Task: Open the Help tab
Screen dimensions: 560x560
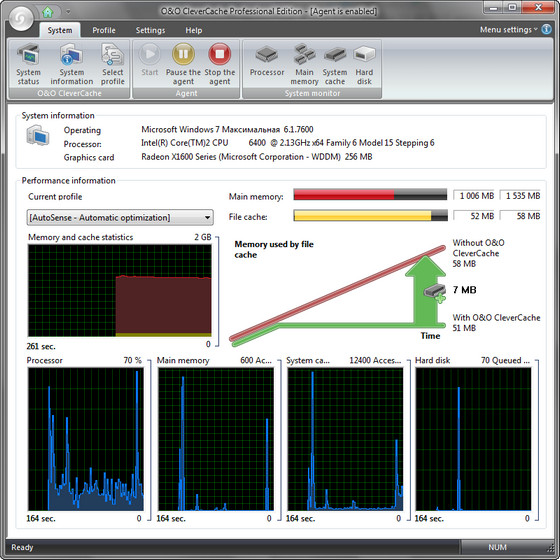Action: pos(194,30)
